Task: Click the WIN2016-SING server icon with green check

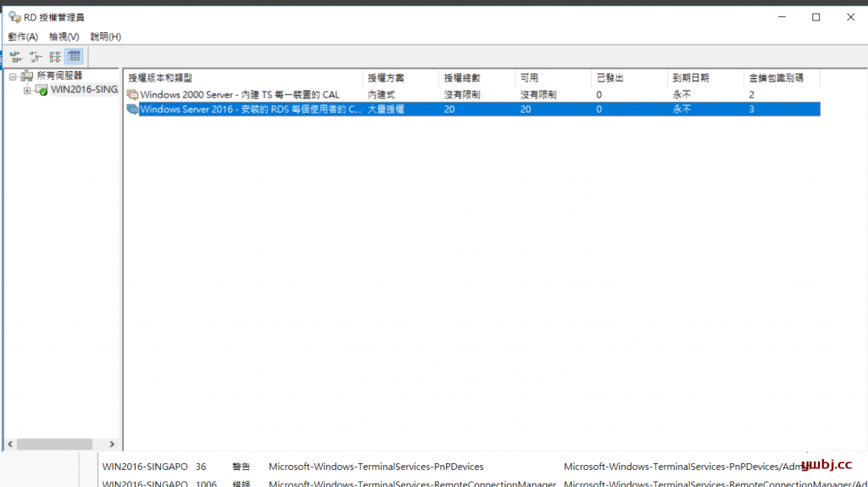Action: click(x=42, y=90)
